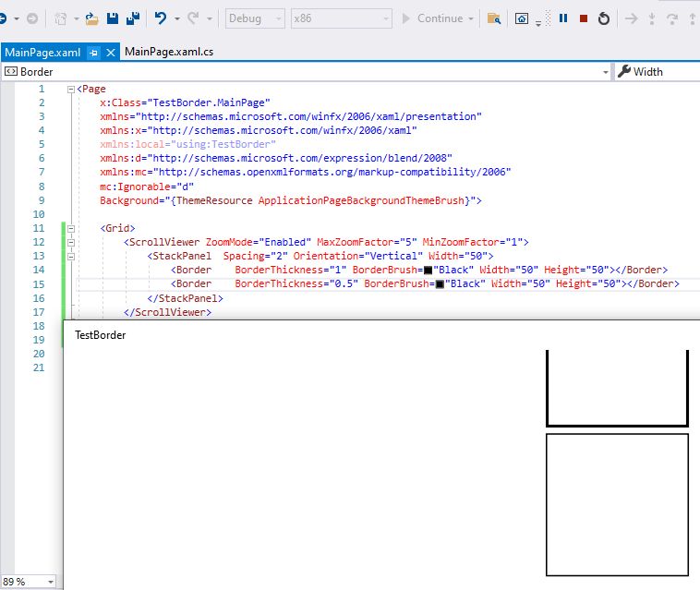
Task: Click the Black color swatch on line 14
Action: coord(428,270)
